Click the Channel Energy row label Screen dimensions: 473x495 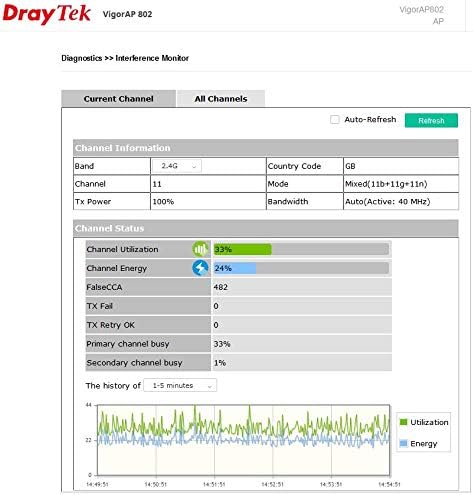click(x=117, y=268)
